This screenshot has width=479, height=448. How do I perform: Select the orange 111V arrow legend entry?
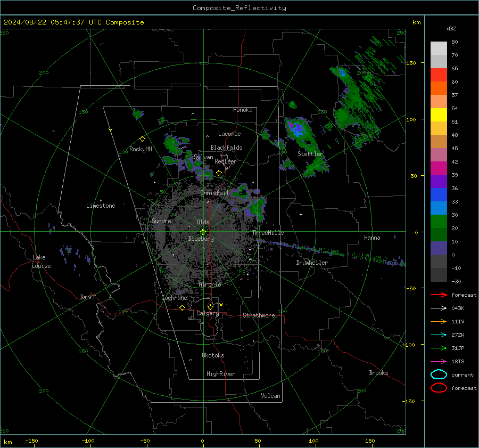[439, 321]
